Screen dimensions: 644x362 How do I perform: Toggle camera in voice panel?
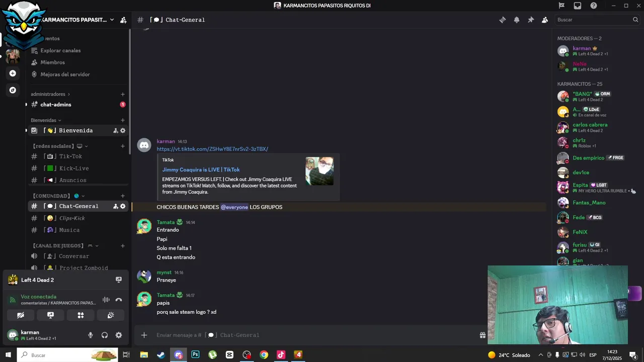21,315
